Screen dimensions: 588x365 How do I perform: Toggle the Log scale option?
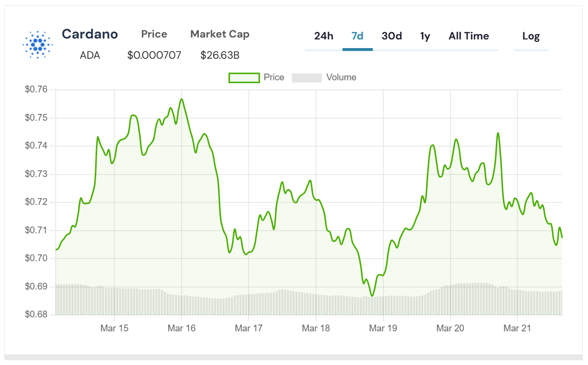tap(531, 36)
